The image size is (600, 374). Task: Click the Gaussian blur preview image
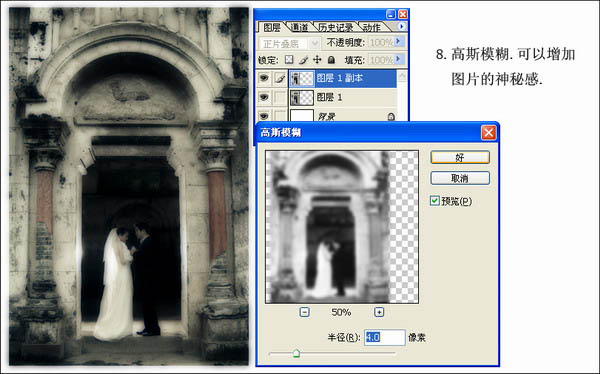pos(342,227)
